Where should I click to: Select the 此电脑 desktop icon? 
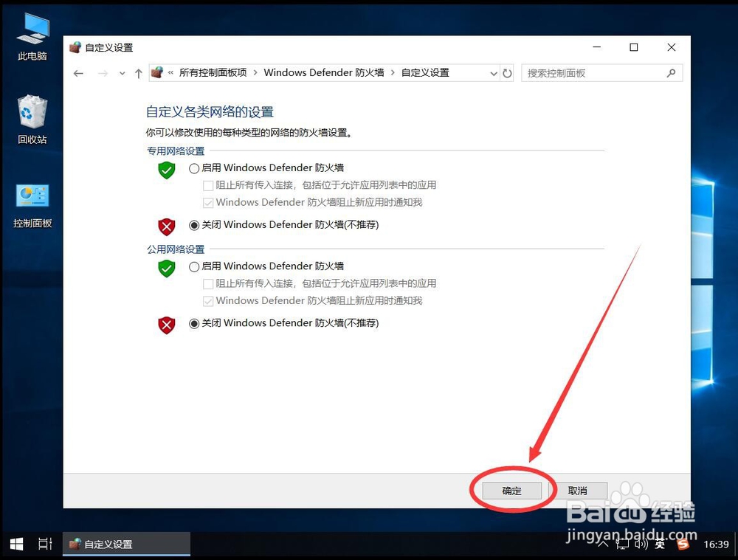(32, 38)
